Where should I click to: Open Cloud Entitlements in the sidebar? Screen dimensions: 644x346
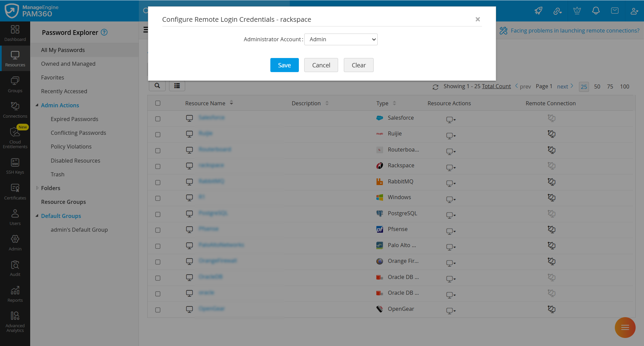[x=15, y=137]
